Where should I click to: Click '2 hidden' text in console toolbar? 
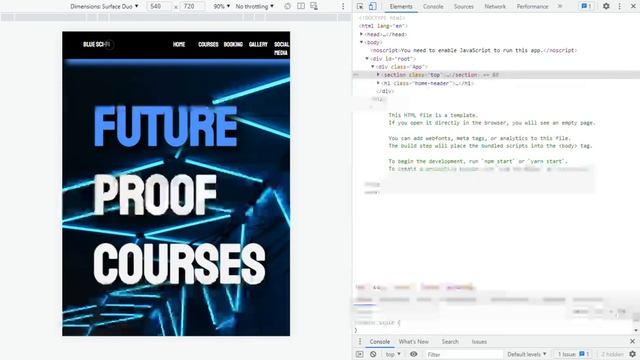(612, 354)
